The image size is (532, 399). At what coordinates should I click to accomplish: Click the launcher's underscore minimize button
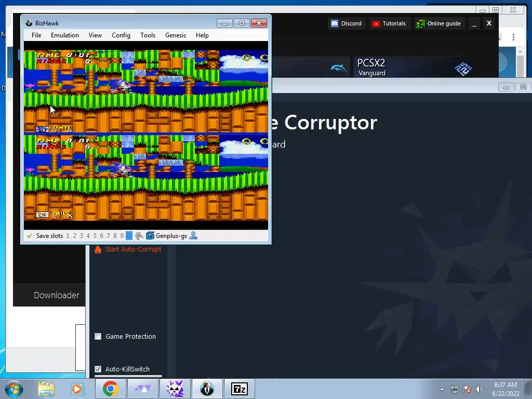[474, 23]
